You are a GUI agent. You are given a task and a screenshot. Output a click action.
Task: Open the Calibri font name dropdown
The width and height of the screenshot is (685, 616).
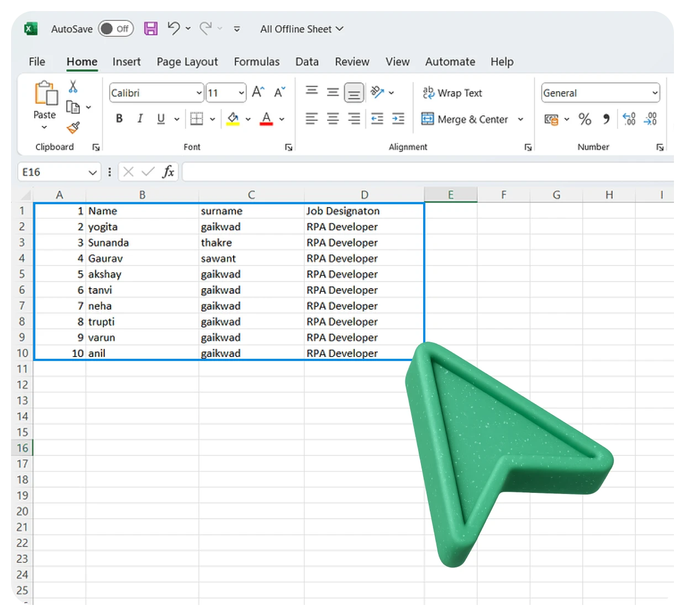[199, 93]
